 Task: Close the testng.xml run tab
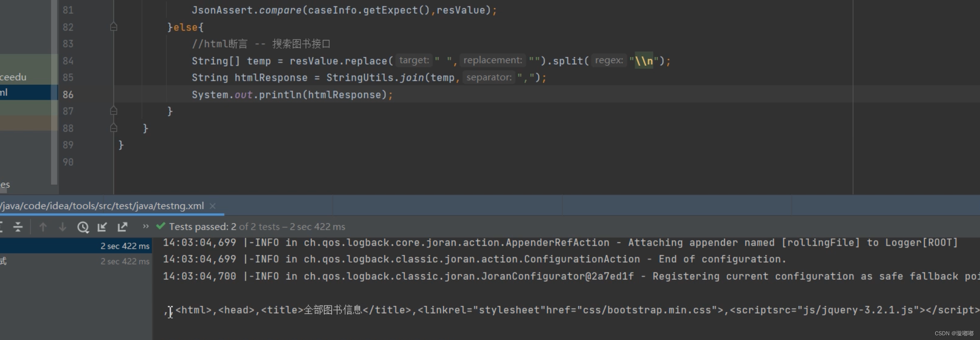pos(213,206)
